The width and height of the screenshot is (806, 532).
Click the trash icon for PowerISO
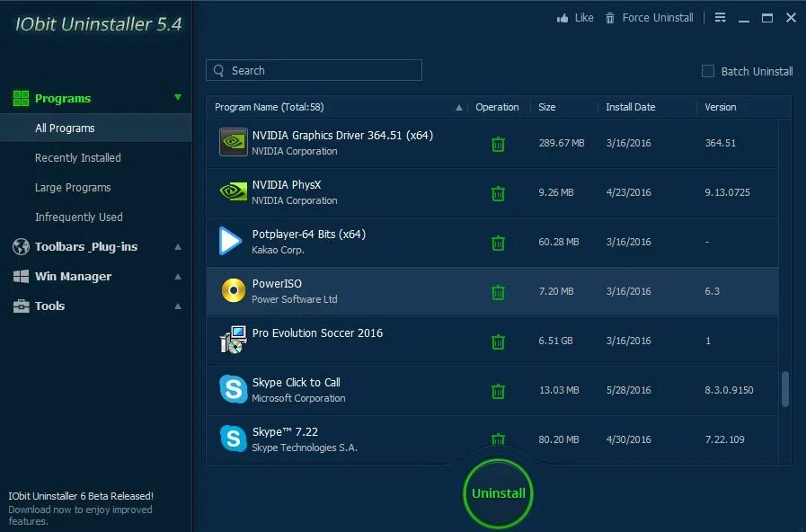pyautogui.click(x=498, y=292)
